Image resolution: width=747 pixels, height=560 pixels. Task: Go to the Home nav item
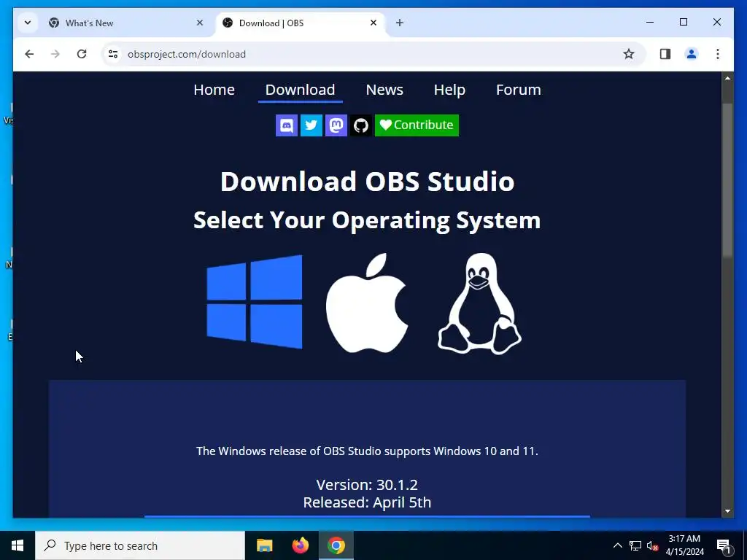(214, 90)
